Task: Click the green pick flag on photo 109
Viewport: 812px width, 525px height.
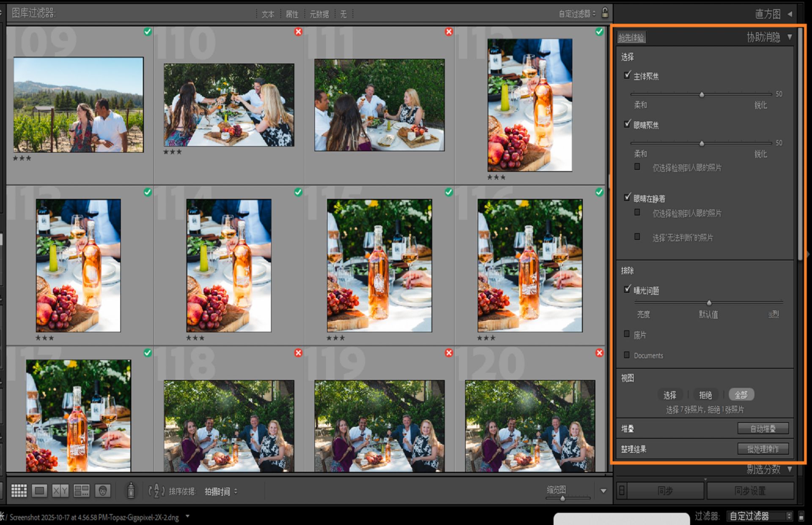Action: pyautogui.click(x=147, y=32)
